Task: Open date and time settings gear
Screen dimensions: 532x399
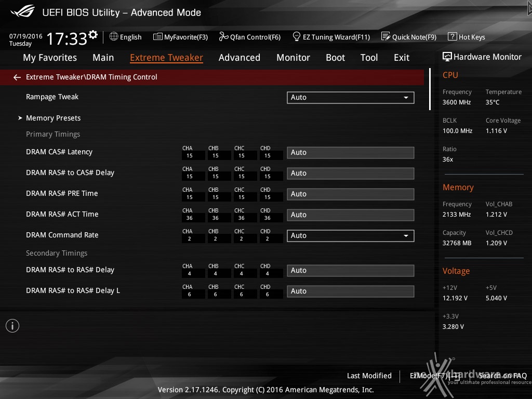Action: point(93,35)
